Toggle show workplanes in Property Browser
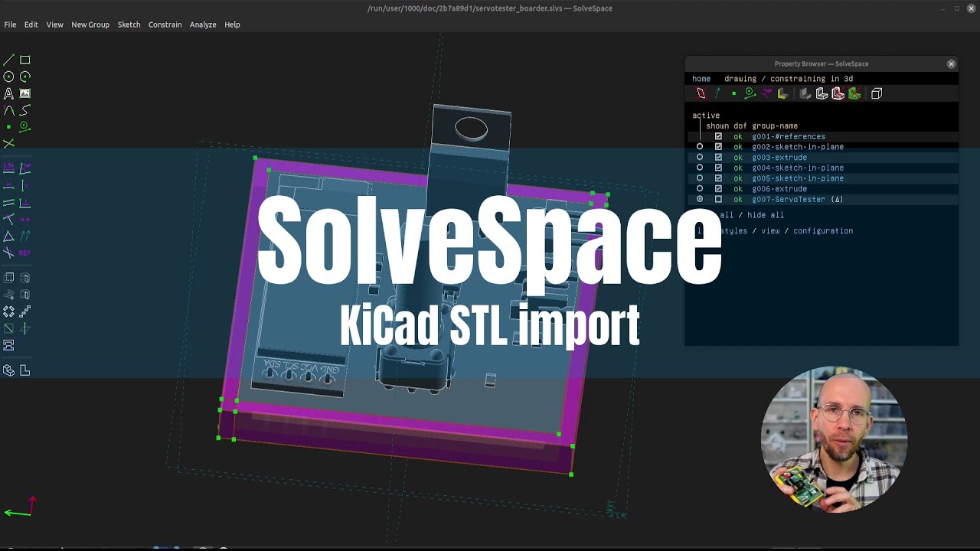Screen dimensions: 980x551 (701, 93)
